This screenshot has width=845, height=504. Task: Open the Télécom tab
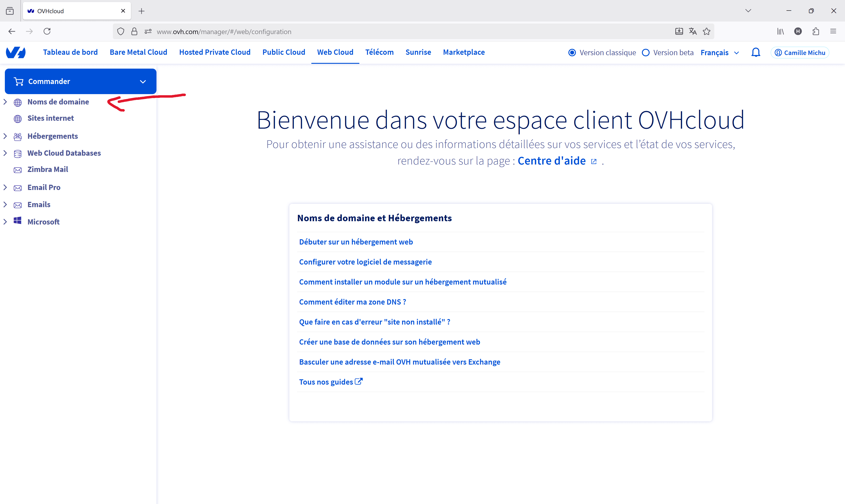(x=379, y=52)
